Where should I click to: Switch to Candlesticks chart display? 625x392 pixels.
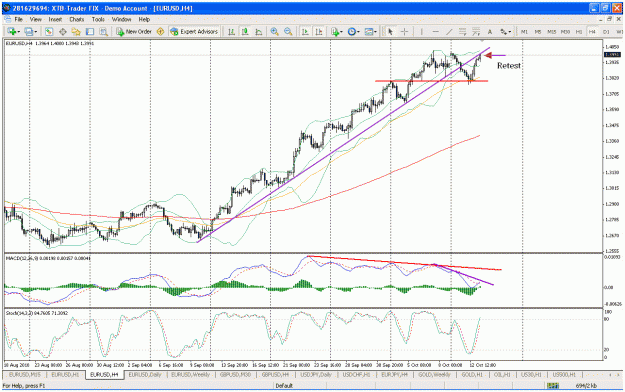click(245, 32)
